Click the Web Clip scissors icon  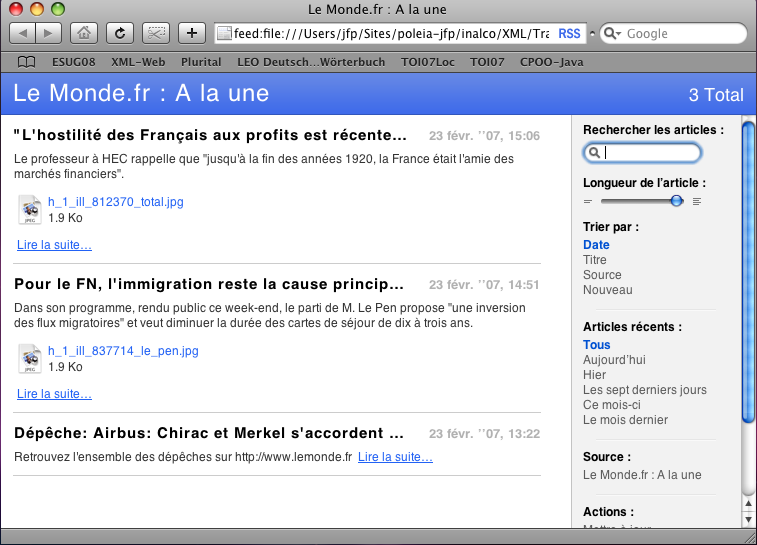click(x=156, y=33)
